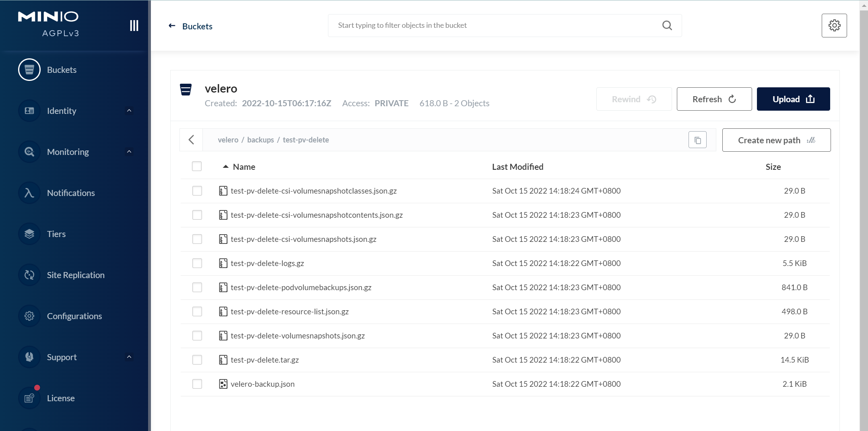Click file icon of test-pv-delete.tar.gz
The image size is (868, 431).
coord(223,360)
